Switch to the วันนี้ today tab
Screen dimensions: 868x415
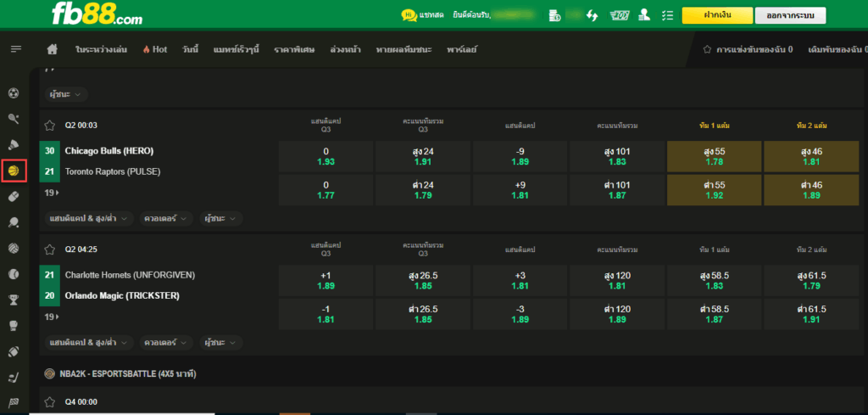[x=190, y=49]
